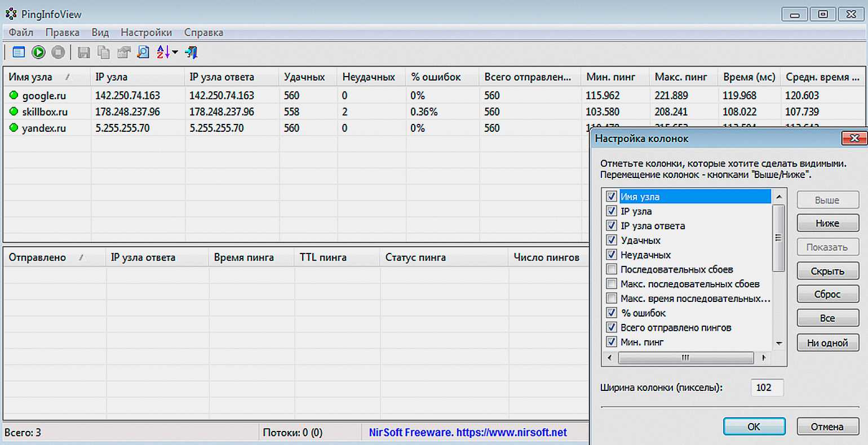The height and width of the screenshot is (445, 868).
Task: Click the exit door icon in the toolbar
Action: click(x=192, y=52)
